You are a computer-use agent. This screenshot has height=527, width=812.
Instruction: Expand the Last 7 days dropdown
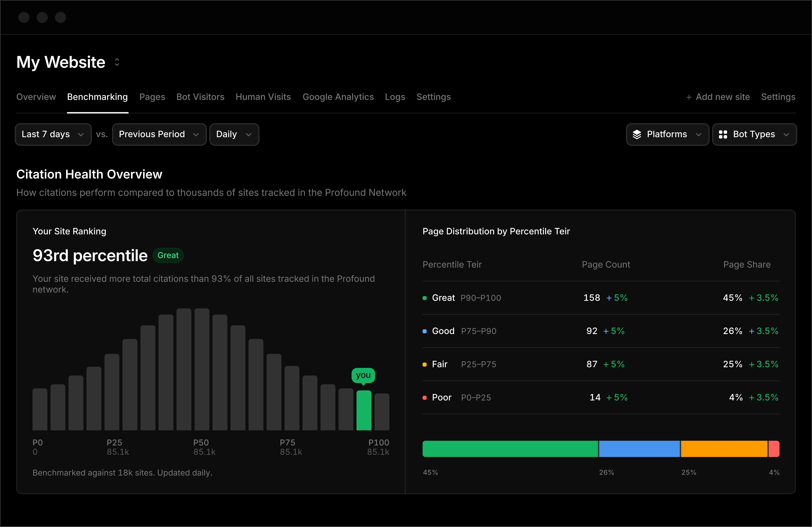tap(53, 134)
